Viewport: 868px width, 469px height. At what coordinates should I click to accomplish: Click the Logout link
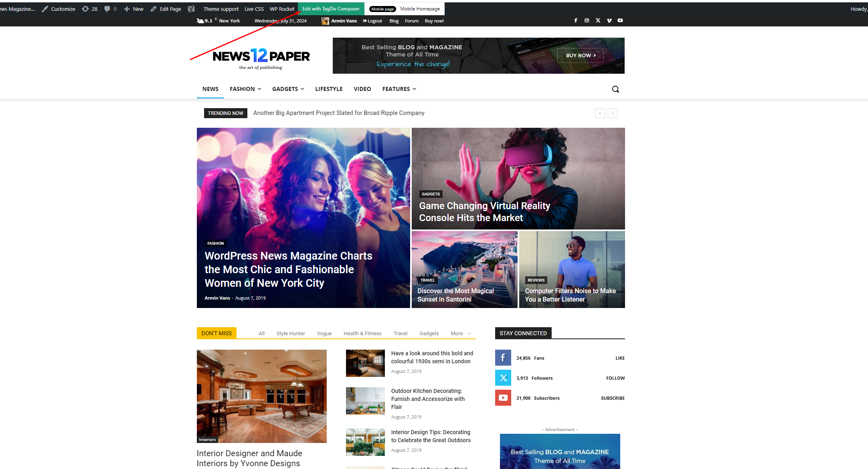372,21
